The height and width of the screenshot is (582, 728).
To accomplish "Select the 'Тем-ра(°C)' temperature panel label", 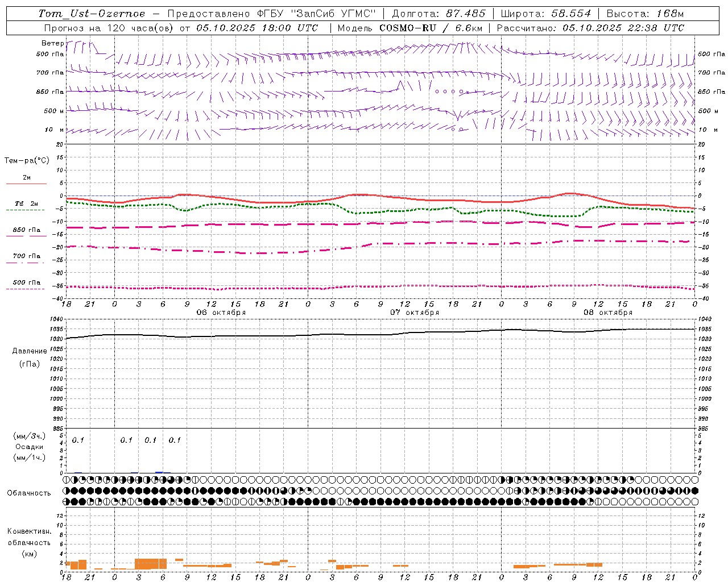I will pyautogui.click(x=27, y=161).
